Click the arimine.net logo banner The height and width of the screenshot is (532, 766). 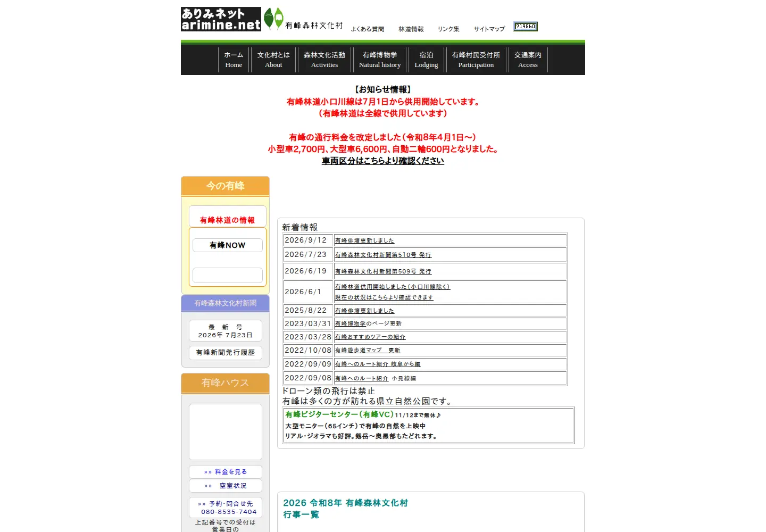tap(221, 19)
